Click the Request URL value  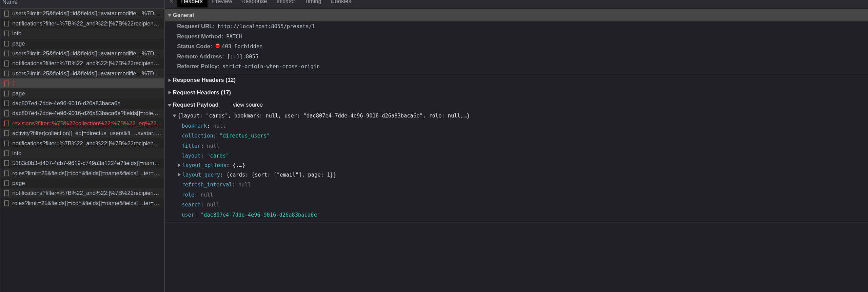[266, 26]
